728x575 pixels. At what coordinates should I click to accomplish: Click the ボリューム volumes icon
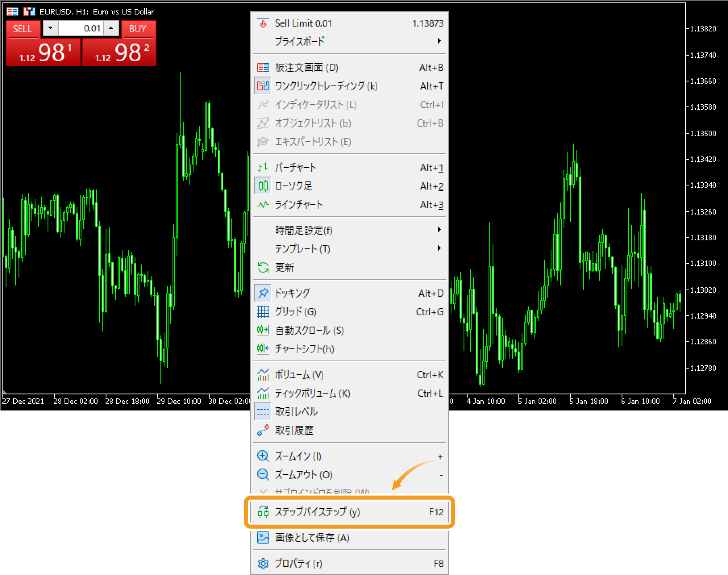pos(263,375)
